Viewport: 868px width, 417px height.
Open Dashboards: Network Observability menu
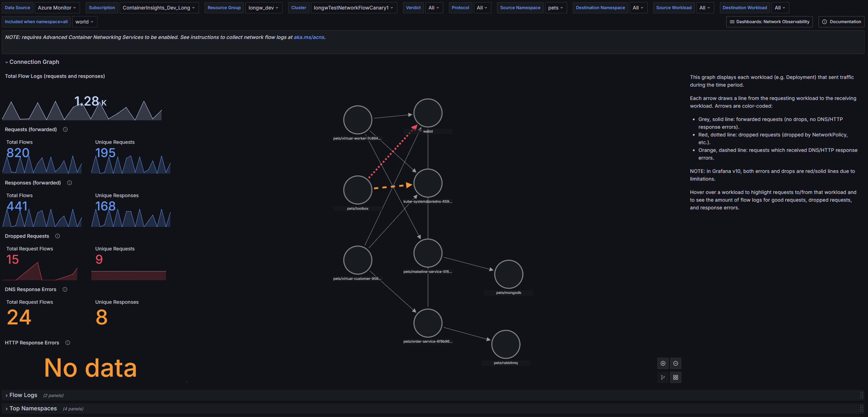coord(769,22)
